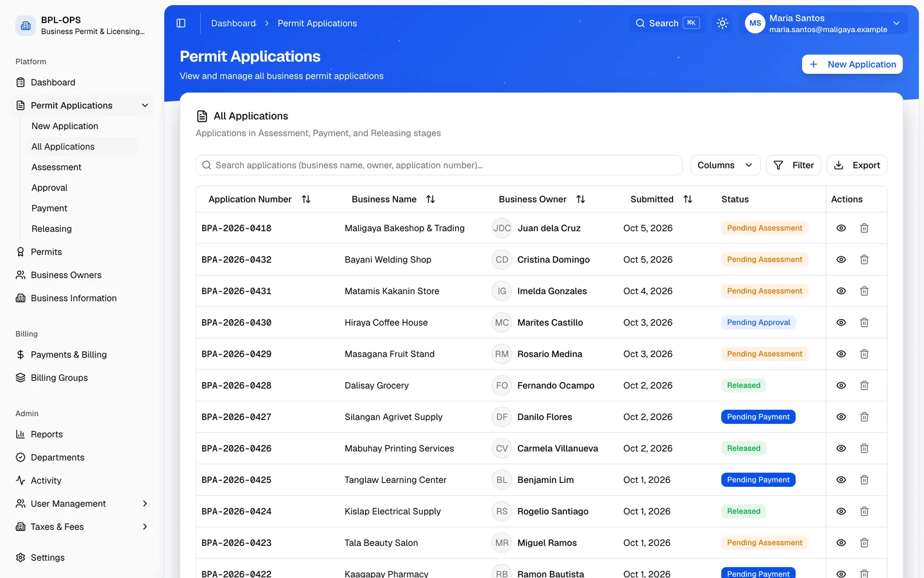Click the Pending Approval status badge

pos(758,322)
